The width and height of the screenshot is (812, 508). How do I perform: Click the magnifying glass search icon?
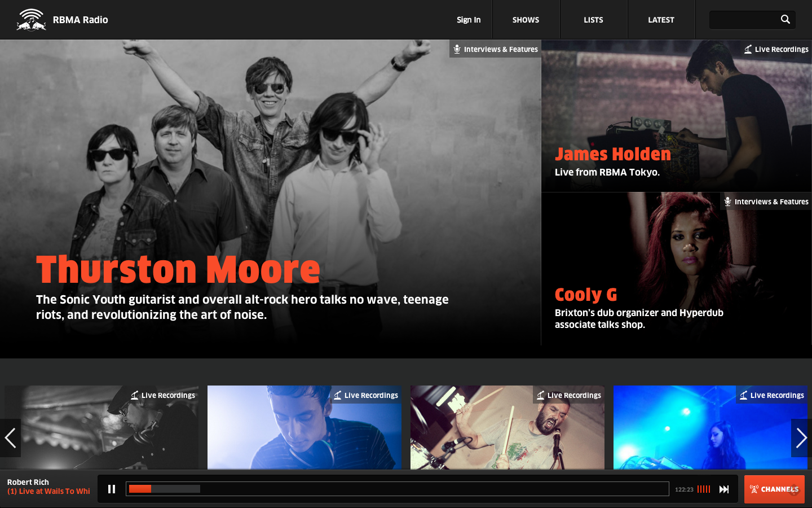(x=785, y=20)
